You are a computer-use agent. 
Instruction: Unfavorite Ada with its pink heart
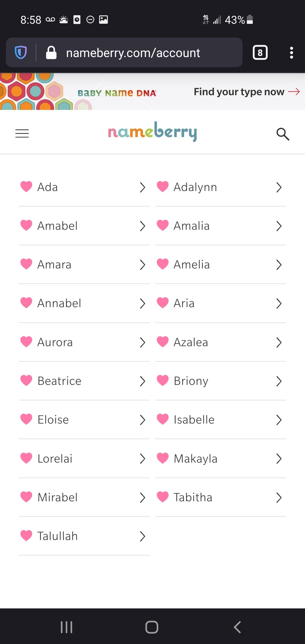click(26, 187)
